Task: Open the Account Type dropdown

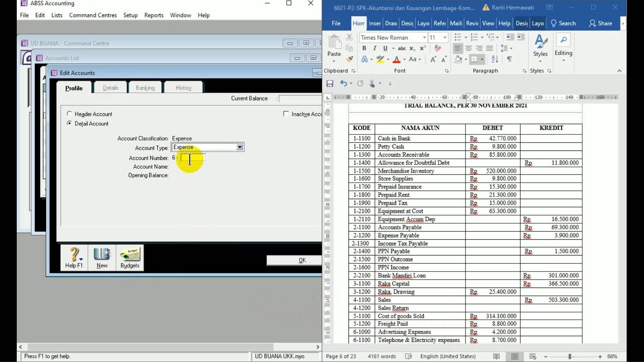Action: pyautogui.click(x=239, y=147)
